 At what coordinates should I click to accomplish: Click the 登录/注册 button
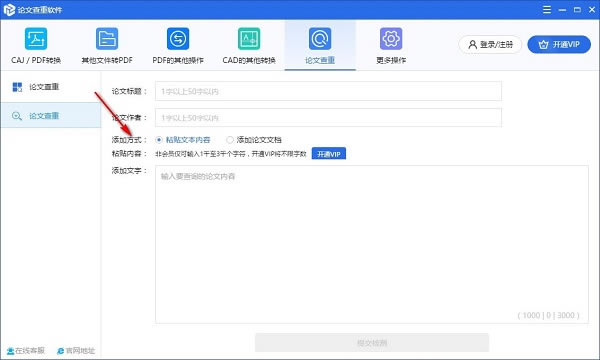[490, 45]
